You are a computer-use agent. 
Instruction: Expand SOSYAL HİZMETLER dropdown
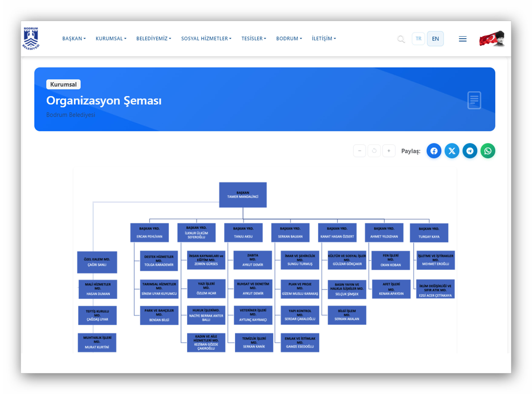click(206, 39)
